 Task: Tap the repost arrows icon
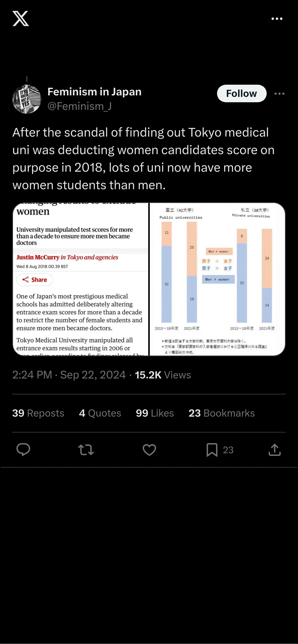[x=86, y=450]
